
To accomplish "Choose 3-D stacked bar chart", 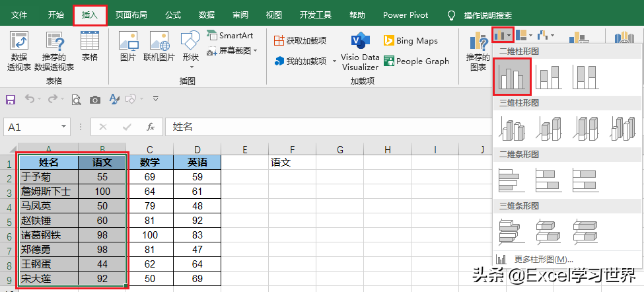I will point(550,232).
